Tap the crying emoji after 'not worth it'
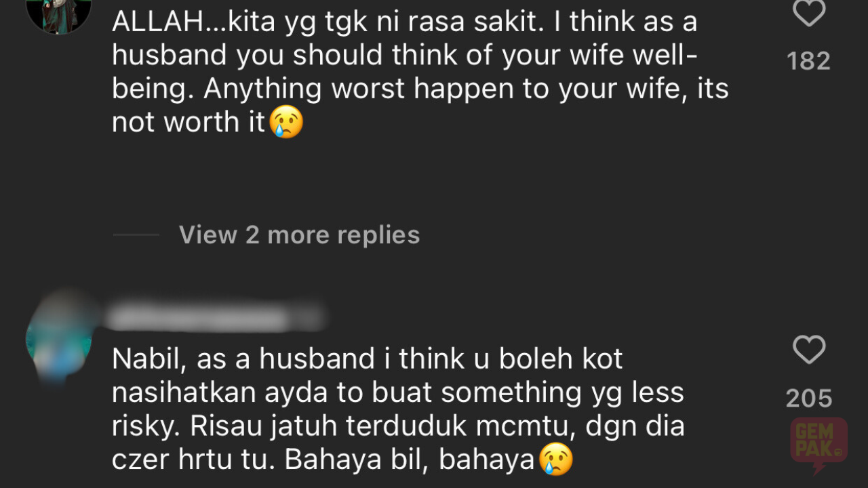This screenshot has height=488, width=868. (x=286, y=123)
